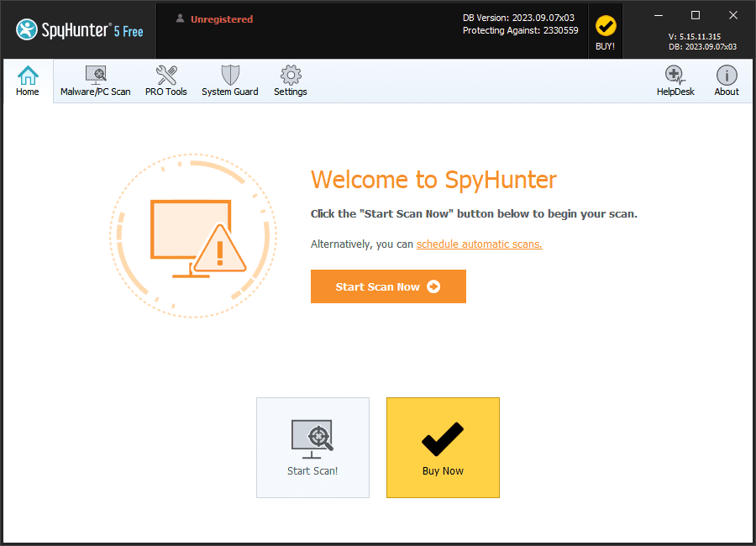Click the arrow icon in Start Scan Now
Viewport: 756px width, 546px height.
[433, 286]
